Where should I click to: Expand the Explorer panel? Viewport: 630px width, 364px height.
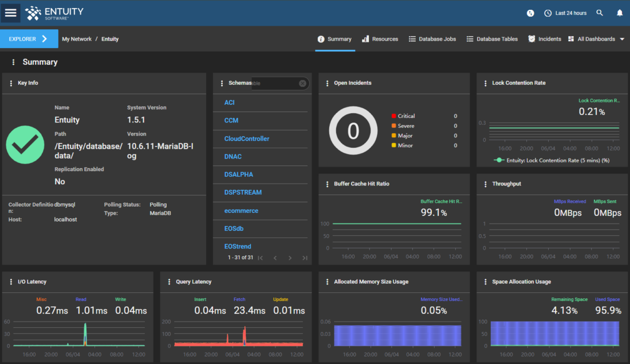(29, 39)
